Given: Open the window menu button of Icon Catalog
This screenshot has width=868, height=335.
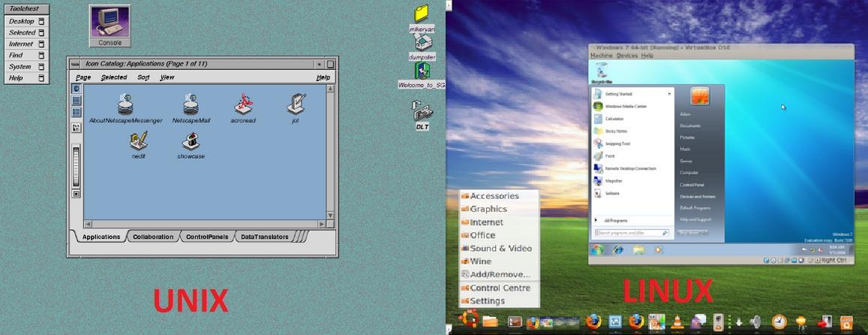Looking at the screenshot, I should [x=75, y=64].
